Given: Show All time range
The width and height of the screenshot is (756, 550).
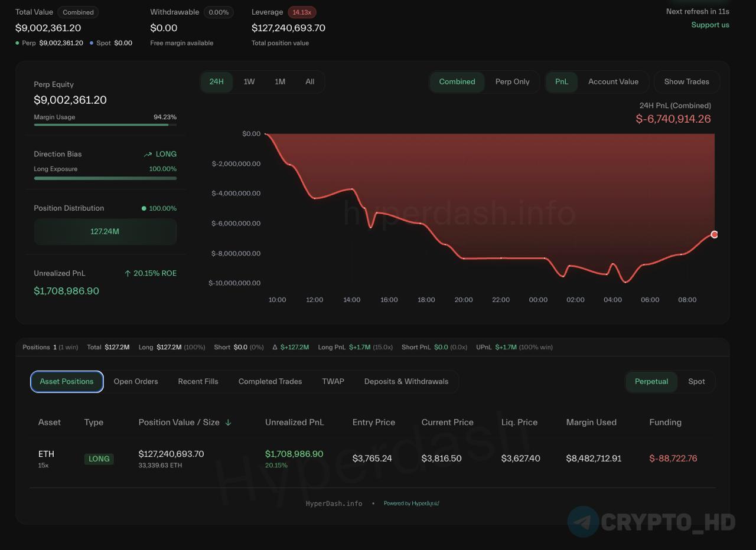Looking at the screenshot, I should tap(309, 81).
